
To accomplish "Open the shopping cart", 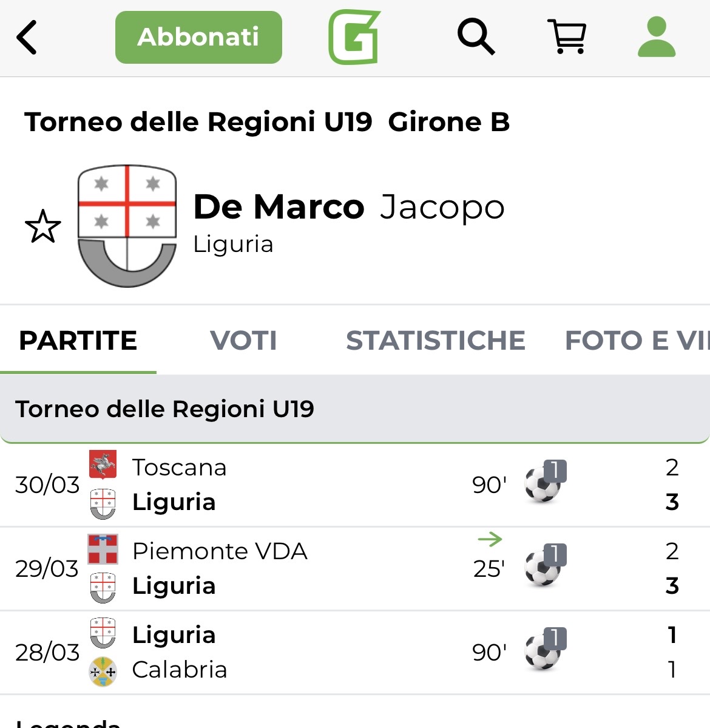I will [567, 37].
